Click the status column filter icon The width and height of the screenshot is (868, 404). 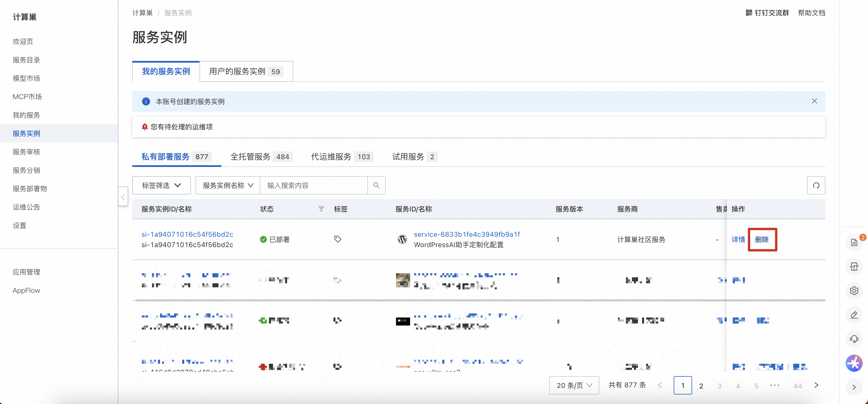(321, 209)
